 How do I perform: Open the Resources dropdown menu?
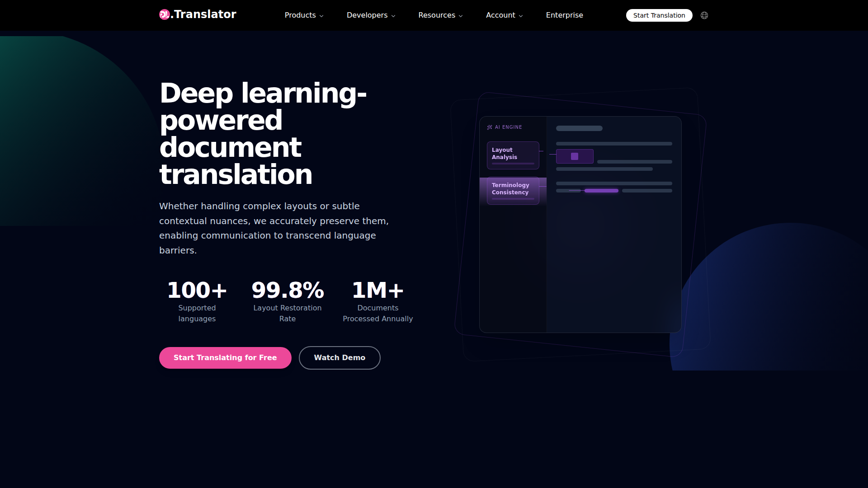click(440, 15)
